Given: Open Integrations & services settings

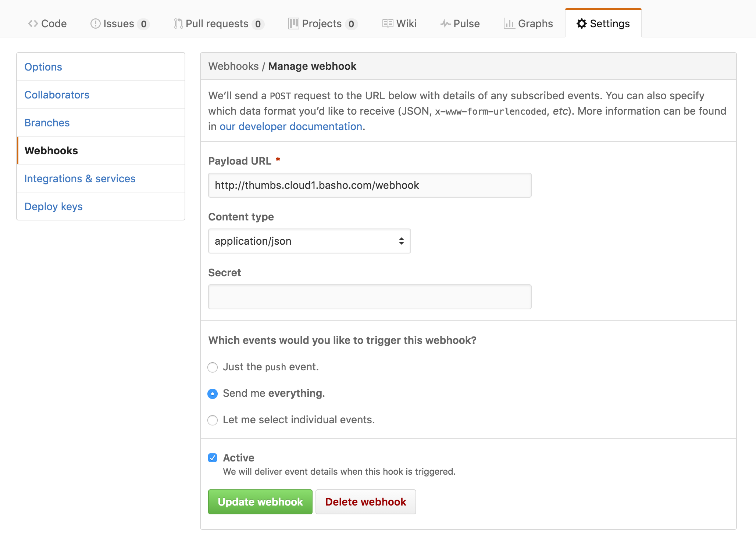Looking at the screenshot, I should (80, 179).
